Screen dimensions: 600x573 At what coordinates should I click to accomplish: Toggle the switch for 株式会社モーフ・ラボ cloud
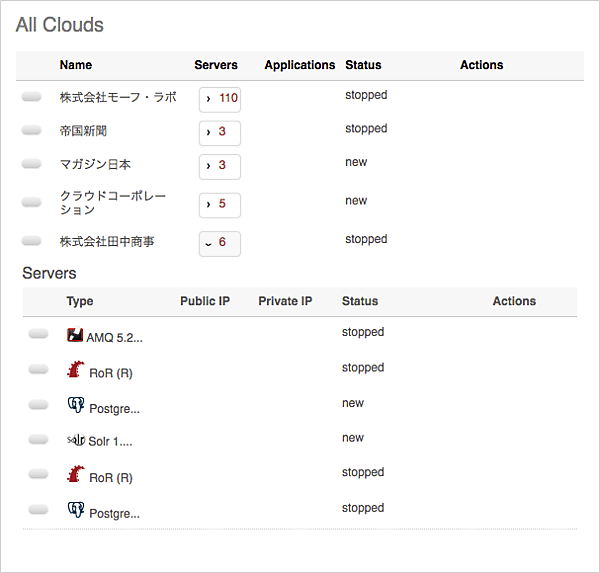[x=31, y=97]
